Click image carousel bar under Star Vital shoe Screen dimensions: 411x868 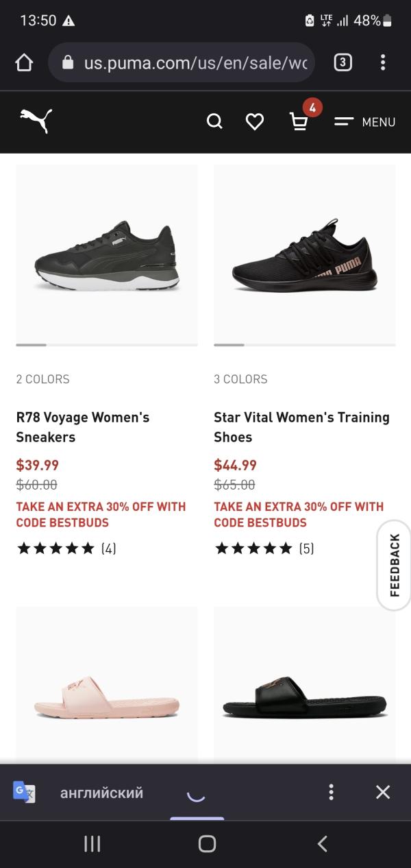tap(304, 345)
